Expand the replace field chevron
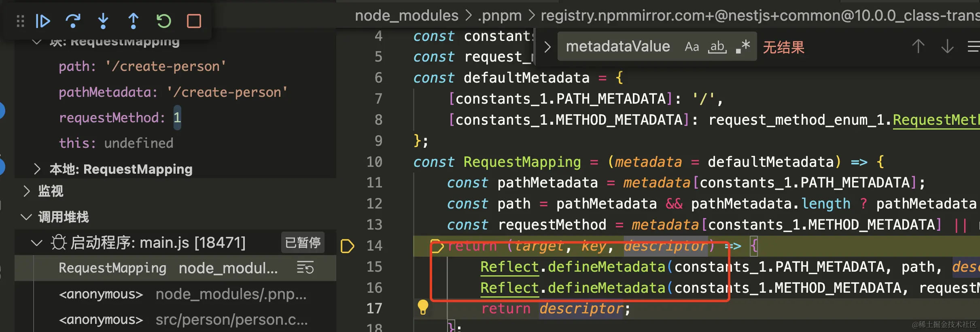Viewport: 980px width, 332px height. point(547,47)
